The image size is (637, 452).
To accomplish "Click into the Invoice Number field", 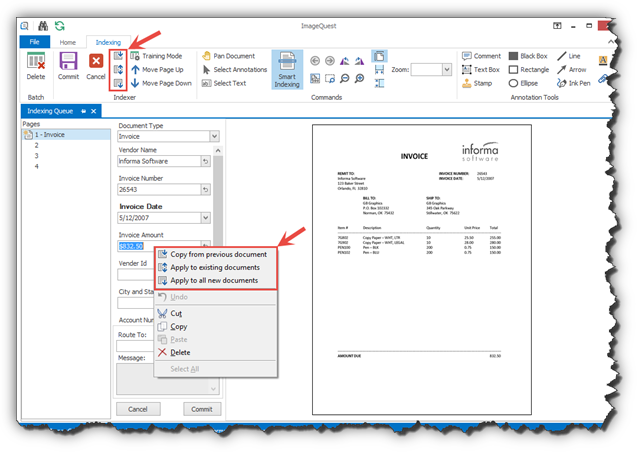I will click(x=159, y=190).
